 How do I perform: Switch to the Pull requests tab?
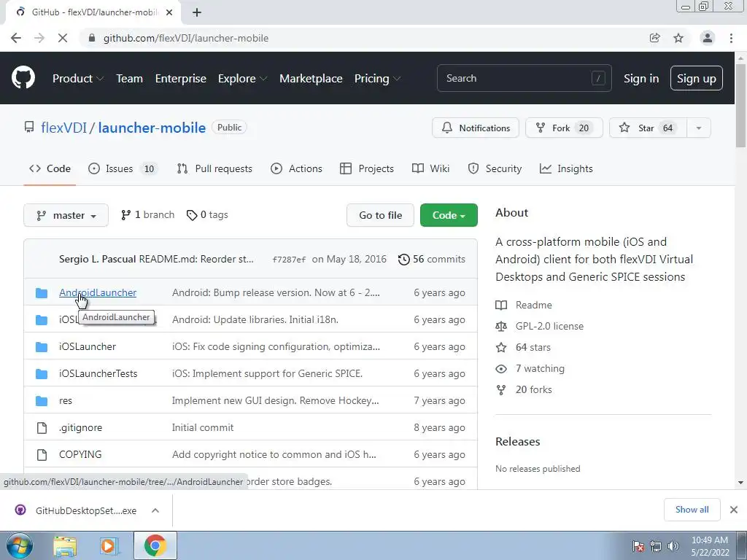(x=214, y=168)
